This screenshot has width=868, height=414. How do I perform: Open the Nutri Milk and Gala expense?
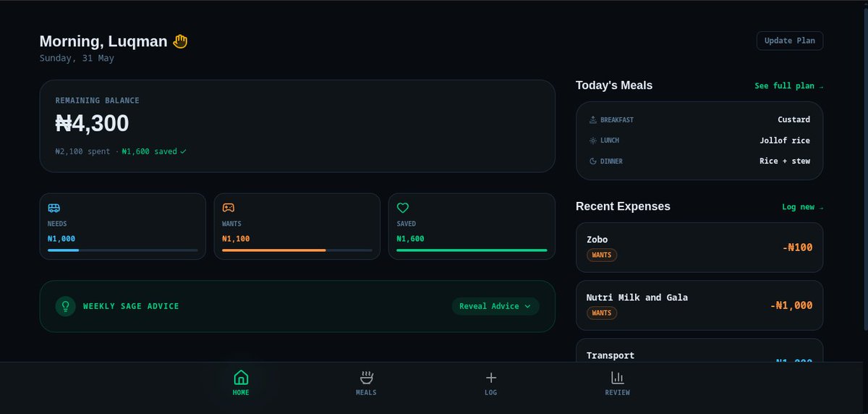pos(699,305)
